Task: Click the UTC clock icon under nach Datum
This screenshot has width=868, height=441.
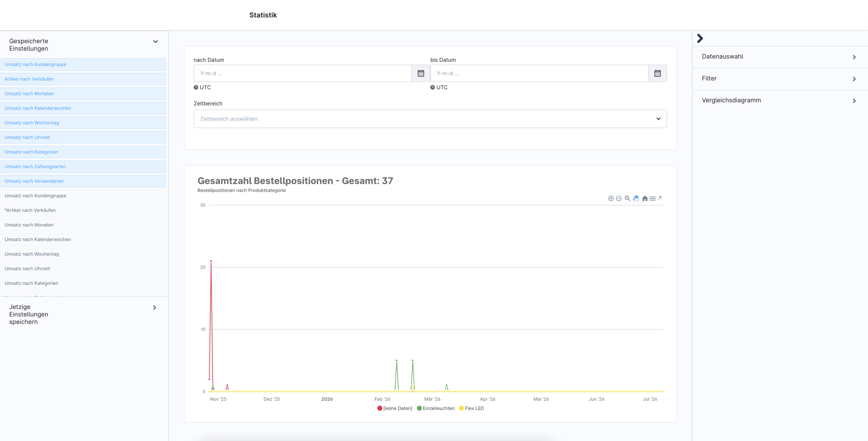Action: (x=196, y=87)
